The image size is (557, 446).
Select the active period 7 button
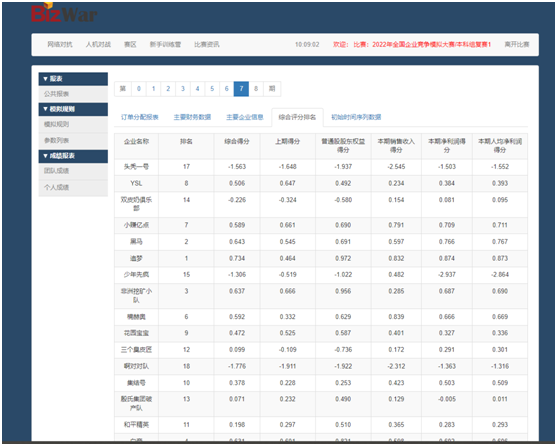(x=241, y=89)
